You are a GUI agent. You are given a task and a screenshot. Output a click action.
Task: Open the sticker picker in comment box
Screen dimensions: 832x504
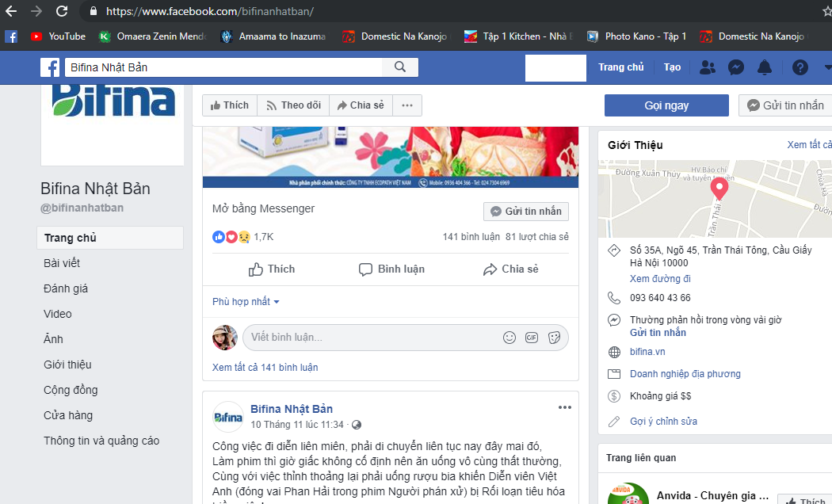(x=554, y=338)
